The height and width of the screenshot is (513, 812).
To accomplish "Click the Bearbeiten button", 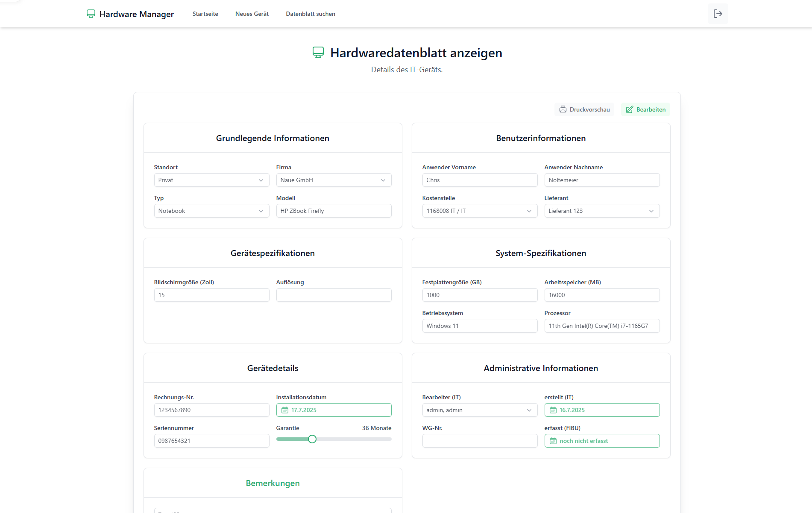I will pos(645,109).
